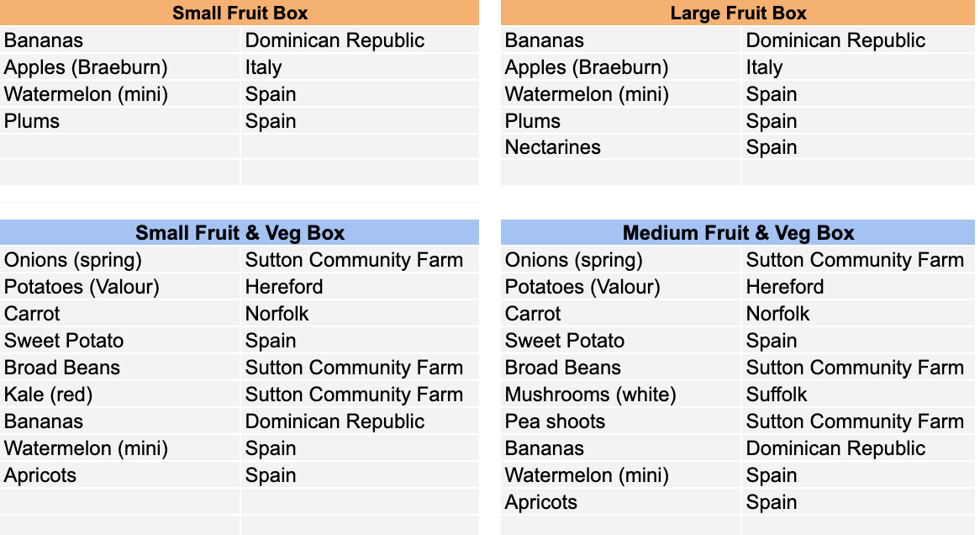Click Norfolk cell in Medium Fruit & Veg Box

pyautogui.click(x=858, y=314)
